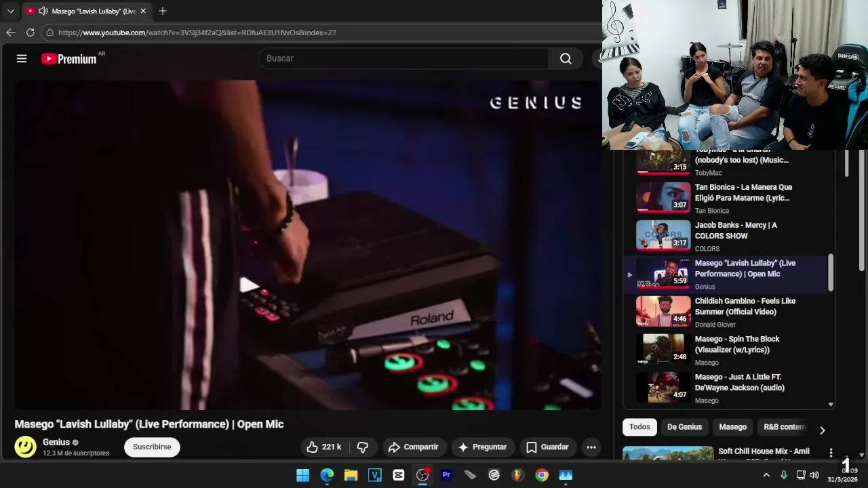Open Masego Spin The Block thumbnail

click(x=663, y=349)
